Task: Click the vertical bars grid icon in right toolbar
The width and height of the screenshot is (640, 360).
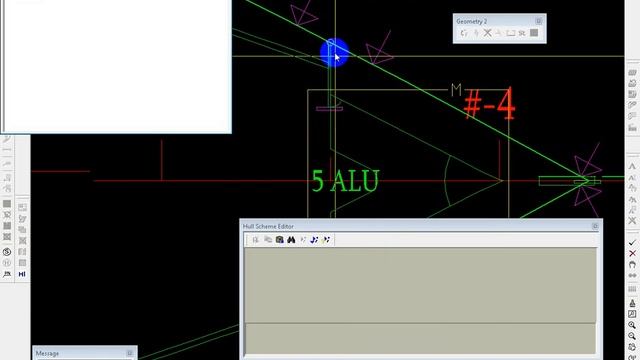Action: (632, 289)
